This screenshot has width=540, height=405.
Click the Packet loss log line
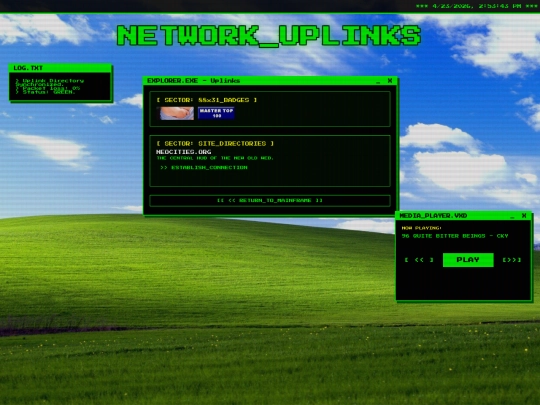[48, 88]
